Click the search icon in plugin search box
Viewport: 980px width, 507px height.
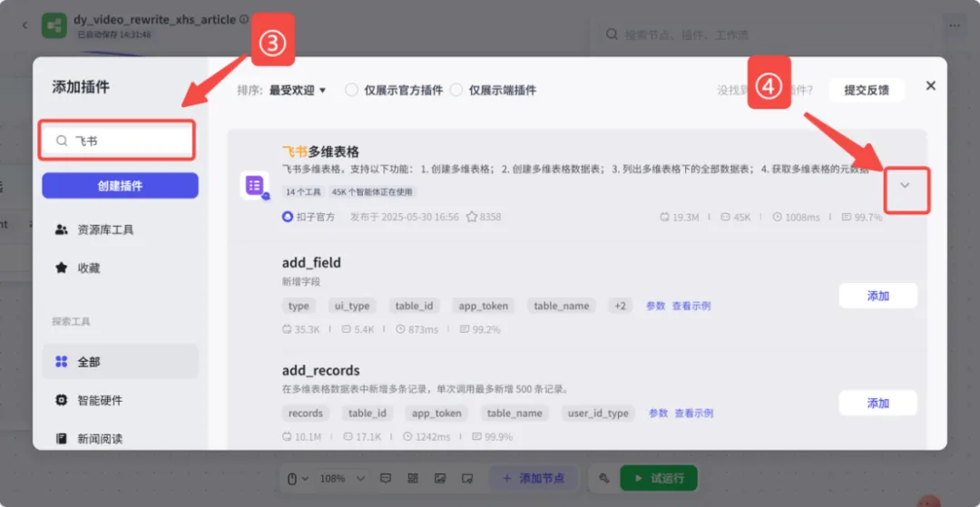[62, 141]
